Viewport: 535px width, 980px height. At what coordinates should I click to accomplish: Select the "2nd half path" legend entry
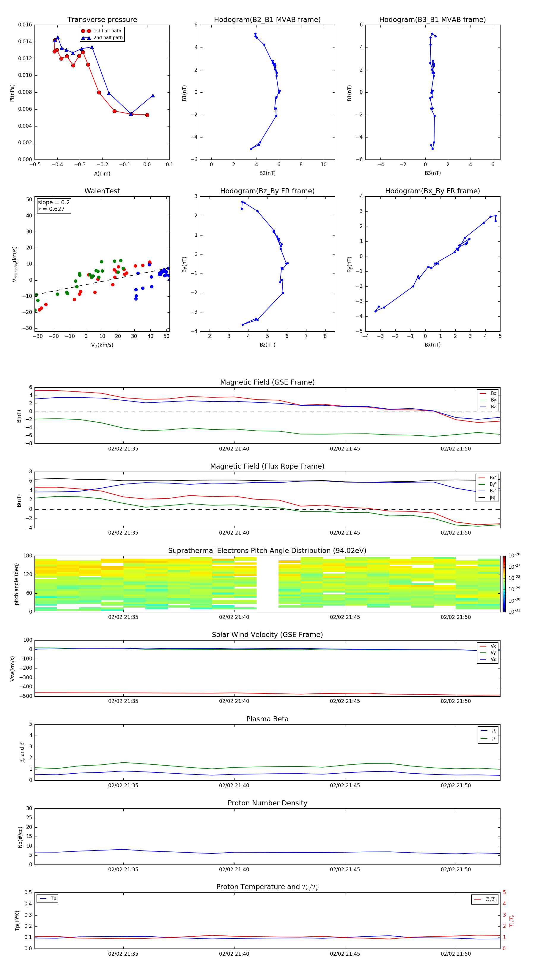point(103,38)
